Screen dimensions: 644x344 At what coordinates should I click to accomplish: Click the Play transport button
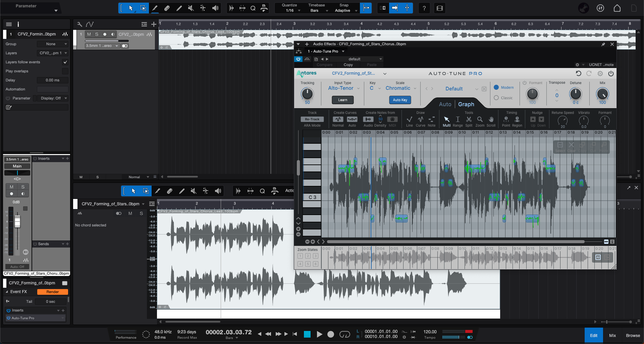(319, 334)
